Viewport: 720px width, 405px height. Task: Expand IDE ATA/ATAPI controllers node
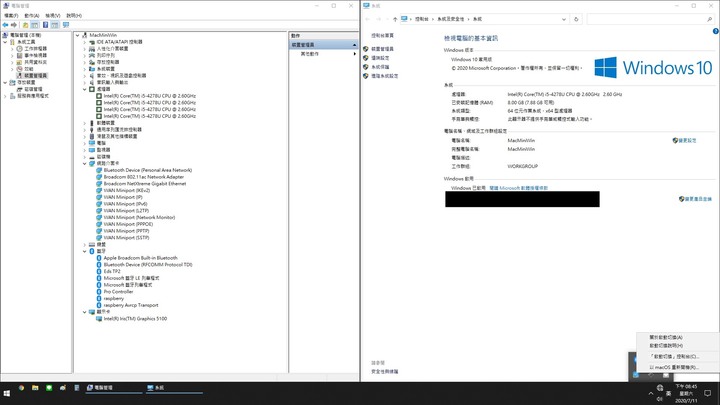point(84,42)
